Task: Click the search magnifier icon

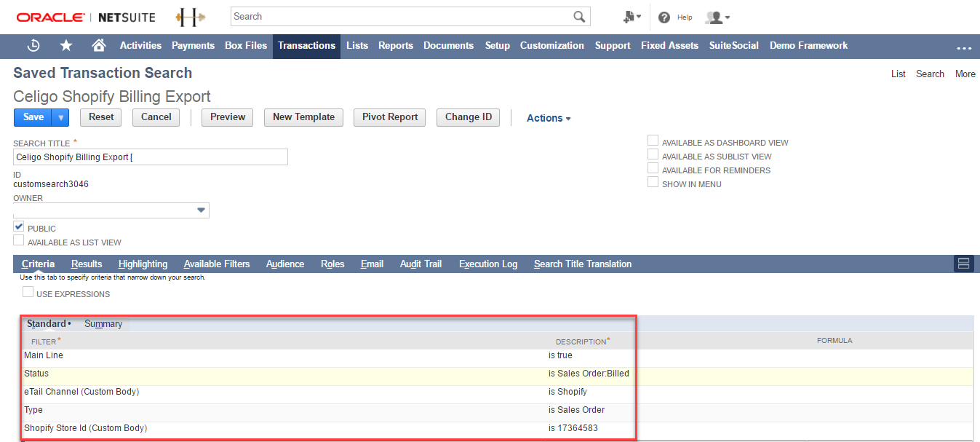Action: click(x=579, y=17)
